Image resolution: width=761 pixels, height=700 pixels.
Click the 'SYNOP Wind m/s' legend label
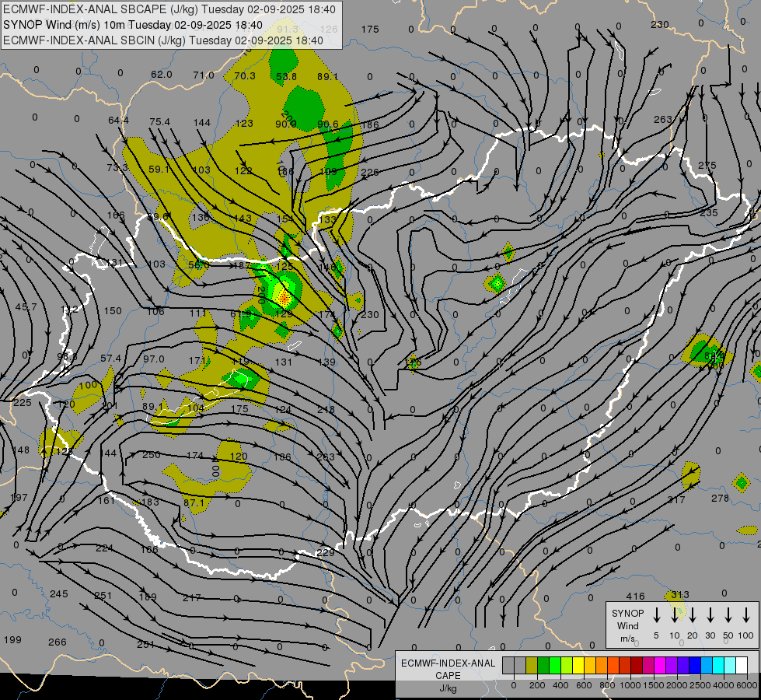[x=627, y=625]
